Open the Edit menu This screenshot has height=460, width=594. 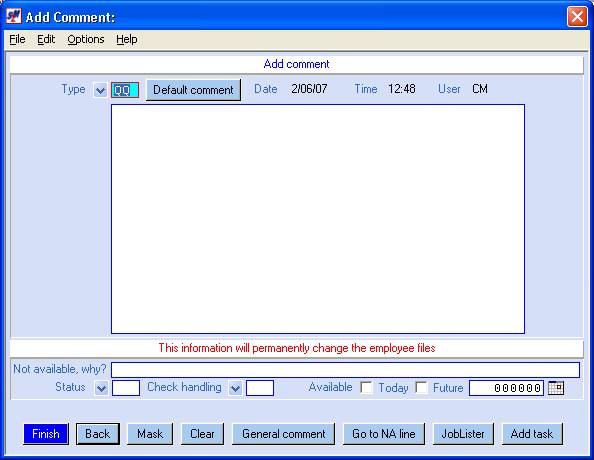pyautogui.click(x=46, y=39)
